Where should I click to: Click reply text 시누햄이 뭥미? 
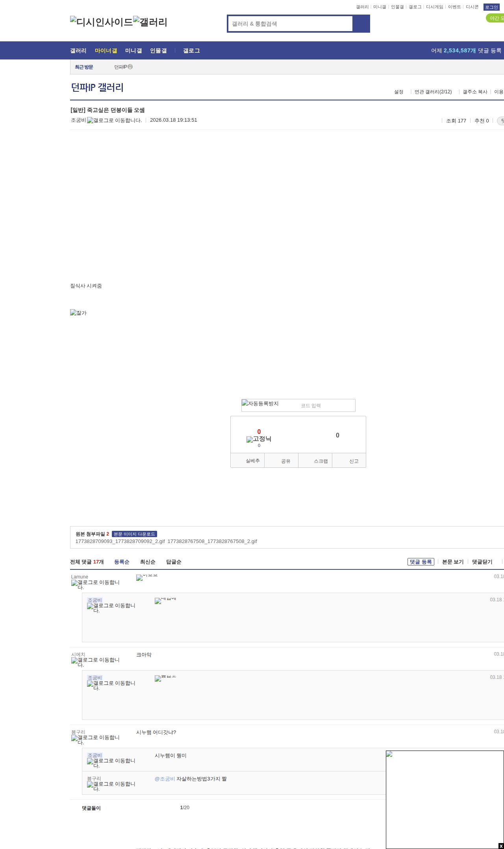[x=170, y=756]
